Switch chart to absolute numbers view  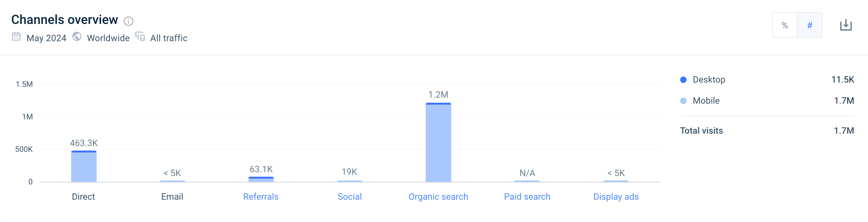(x=809, y=25)
